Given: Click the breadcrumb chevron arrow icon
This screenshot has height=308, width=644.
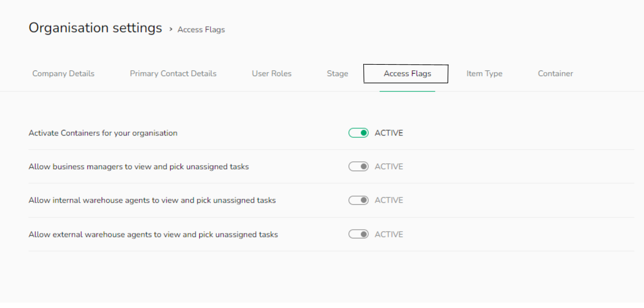Looking at the screenshot, I should [x=171, y=29].
